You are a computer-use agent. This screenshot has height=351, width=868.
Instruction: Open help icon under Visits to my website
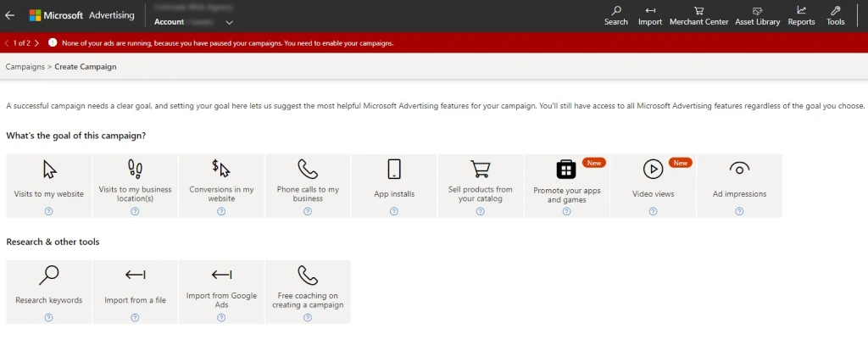(48, 211)
